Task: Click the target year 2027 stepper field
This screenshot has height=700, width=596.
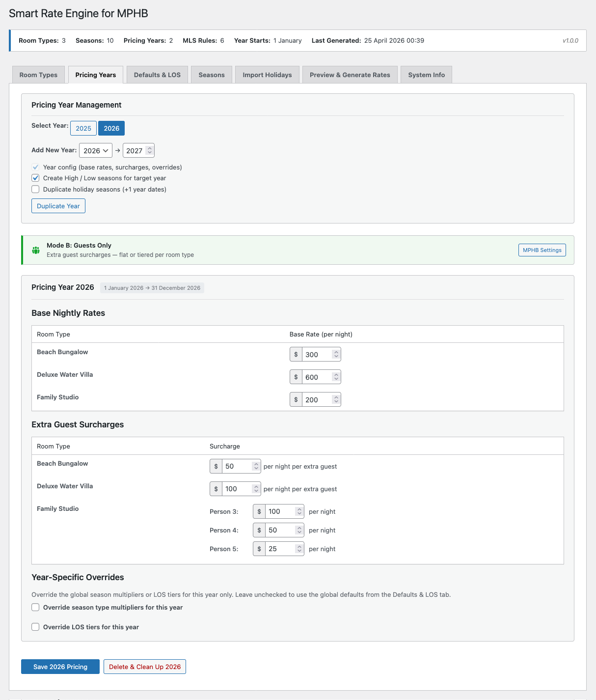Action: (138, 150)
